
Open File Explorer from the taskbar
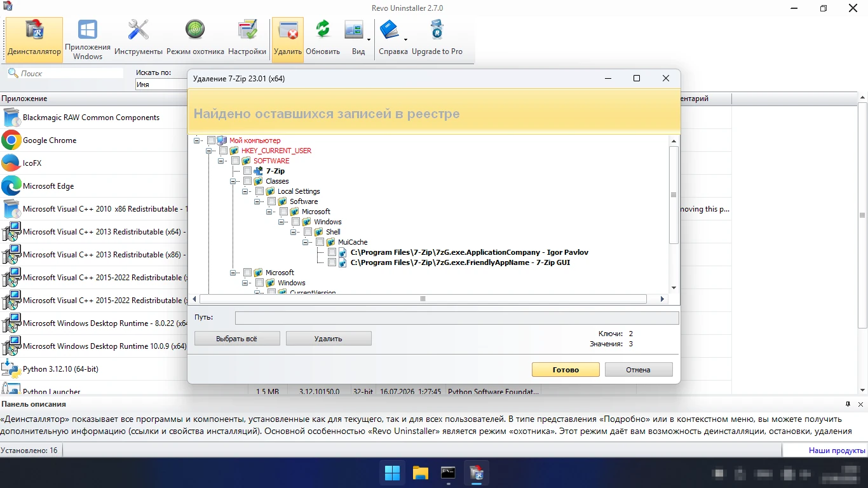(421, 473)
